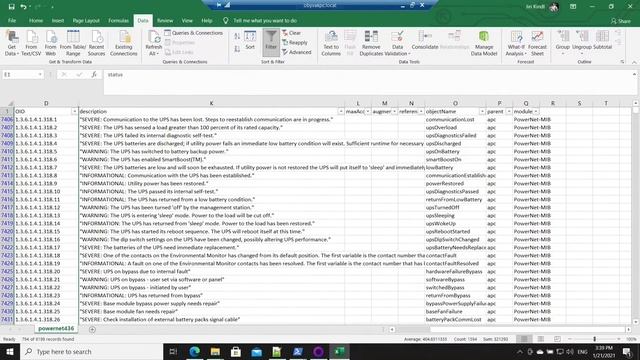Open Data Validation tool
Screen dimensions: 640x360
pyautogui.click(x=397, y=42)
